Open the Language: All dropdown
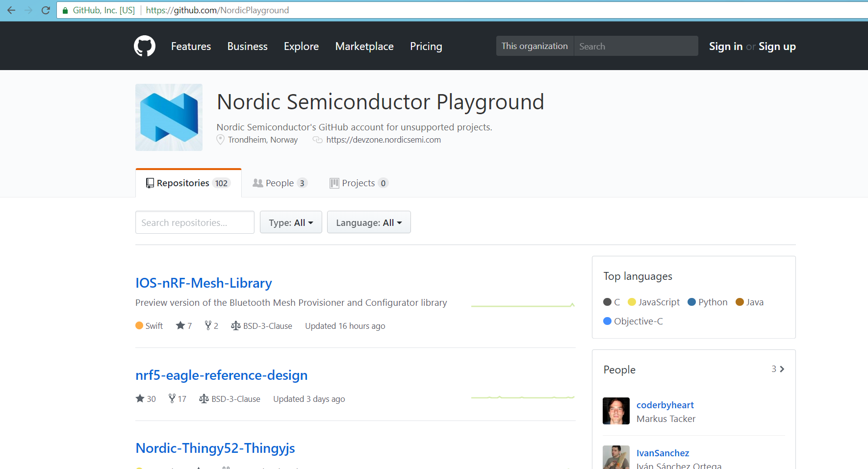Screen dimensions: 868x469 [x=369, y=222]
